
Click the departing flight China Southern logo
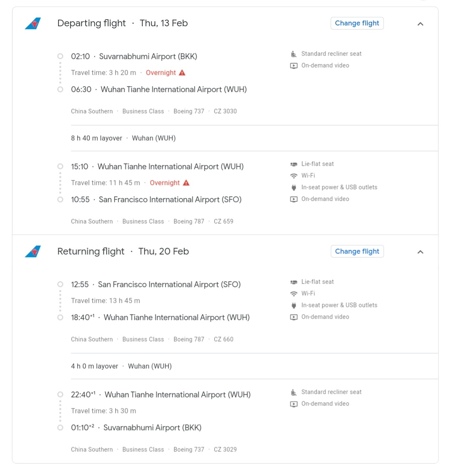33,23
